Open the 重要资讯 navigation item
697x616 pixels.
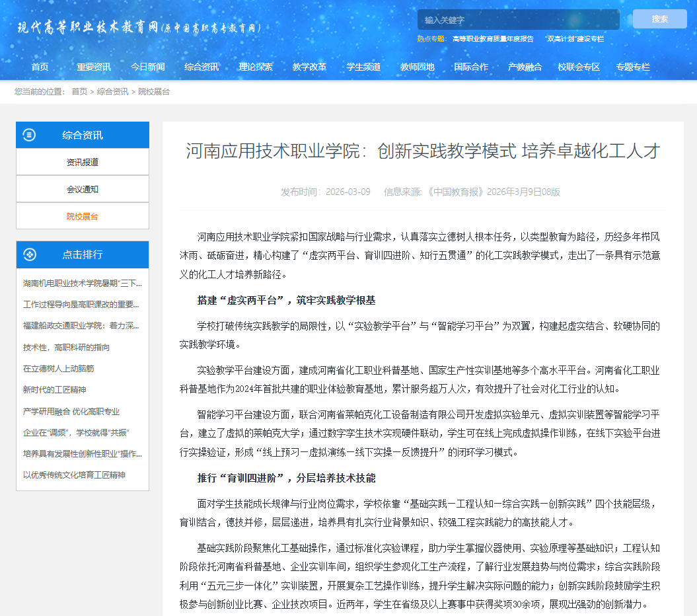coord(94,67)
